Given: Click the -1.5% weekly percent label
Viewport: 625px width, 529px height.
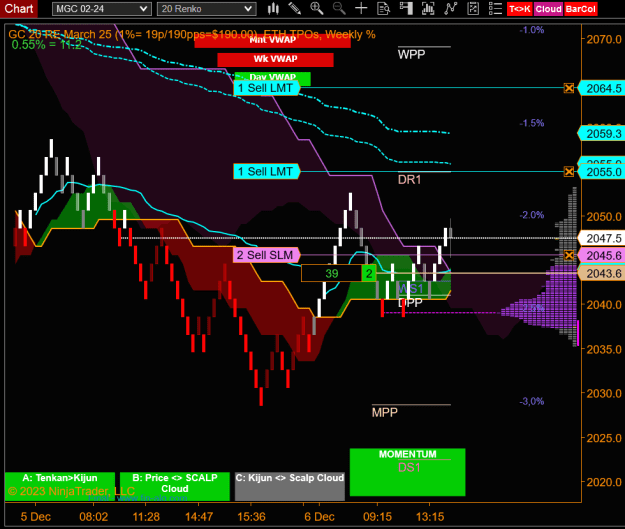Looking at the screenshot, I should 532,123.
